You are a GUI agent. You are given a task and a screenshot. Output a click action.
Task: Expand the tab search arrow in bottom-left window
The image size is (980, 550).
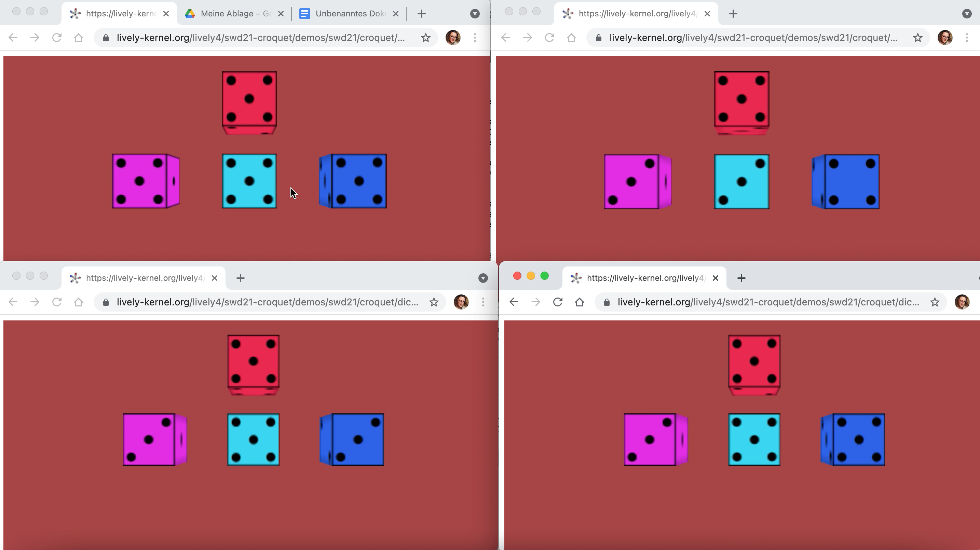tap(483, 278)
